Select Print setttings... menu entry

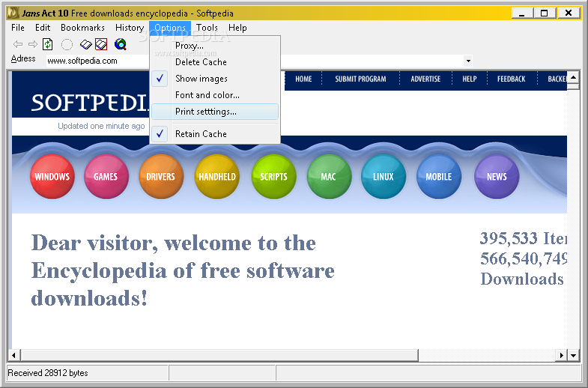click(215, 112)
